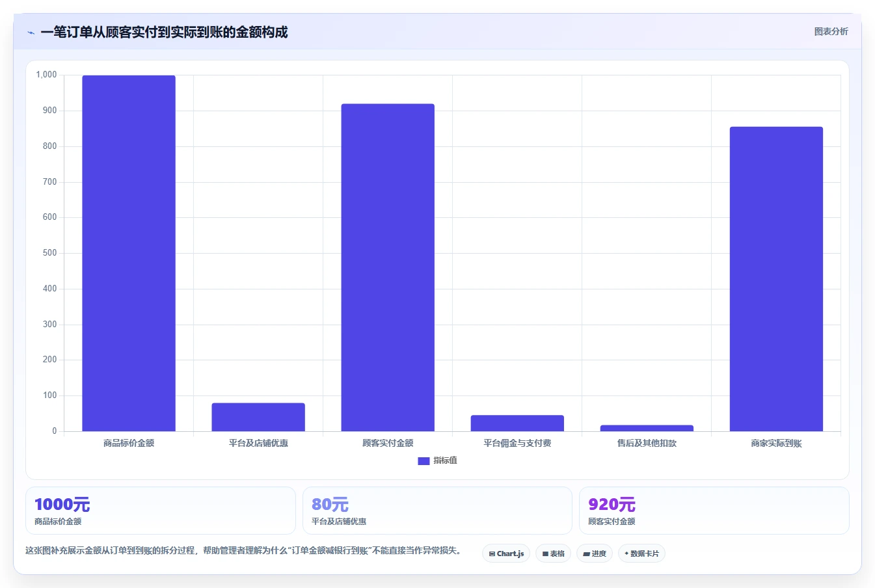Click the 售后及其他扣款 bar
875x588 pixels.
coord(647,428)
